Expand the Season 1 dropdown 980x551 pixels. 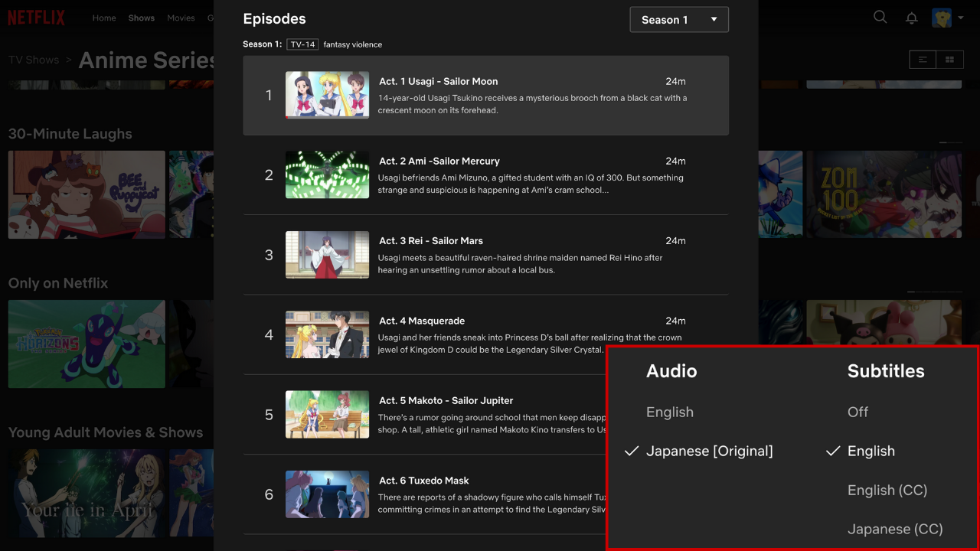[x=678, y=20]
